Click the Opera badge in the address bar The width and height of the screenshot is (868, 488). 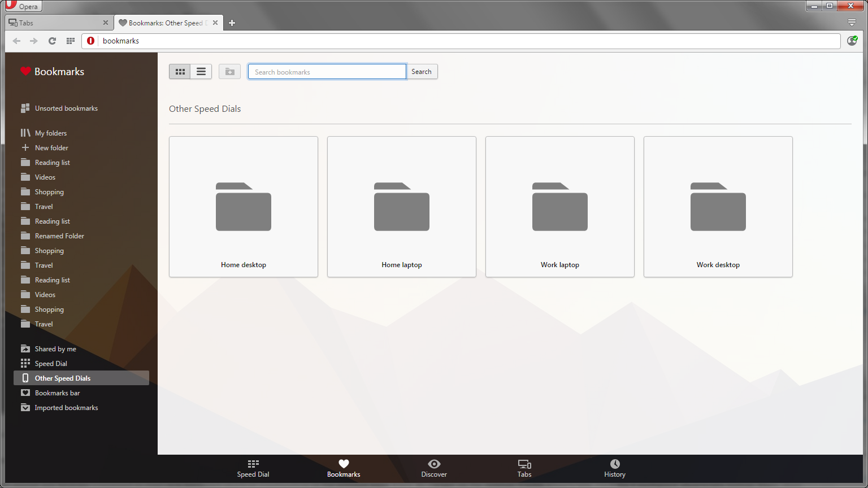click(x=90, y=41)
